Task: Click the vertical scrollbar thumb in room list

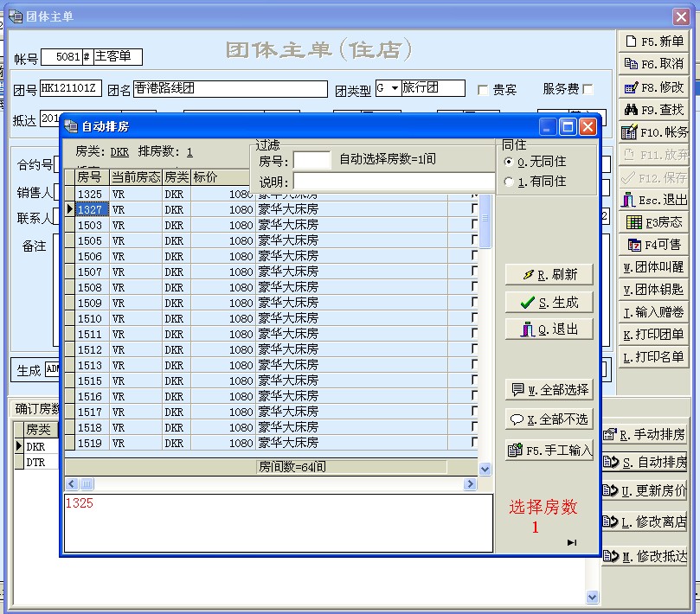Action: coord(485,221)
